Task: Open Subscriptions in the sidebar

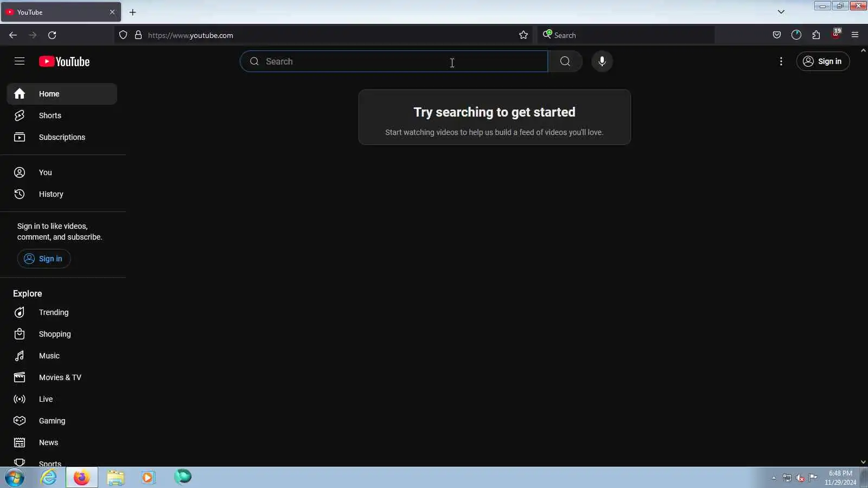Action: [62, 137]
